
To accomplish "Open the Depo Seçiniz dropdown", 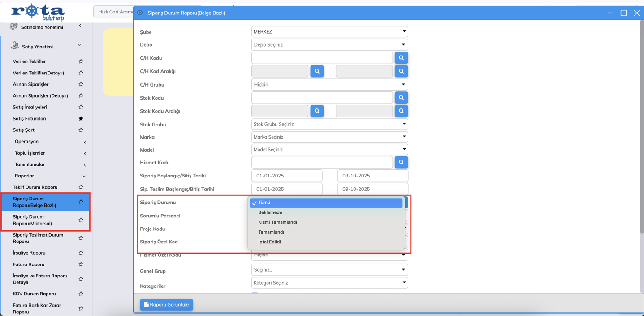I will pos(329,45).
